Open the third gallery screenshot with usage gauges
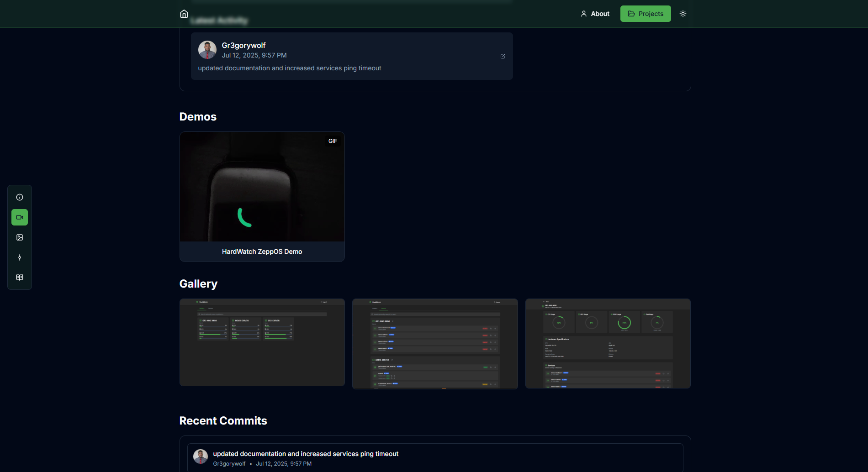868x472 pixels. [608, 343]
